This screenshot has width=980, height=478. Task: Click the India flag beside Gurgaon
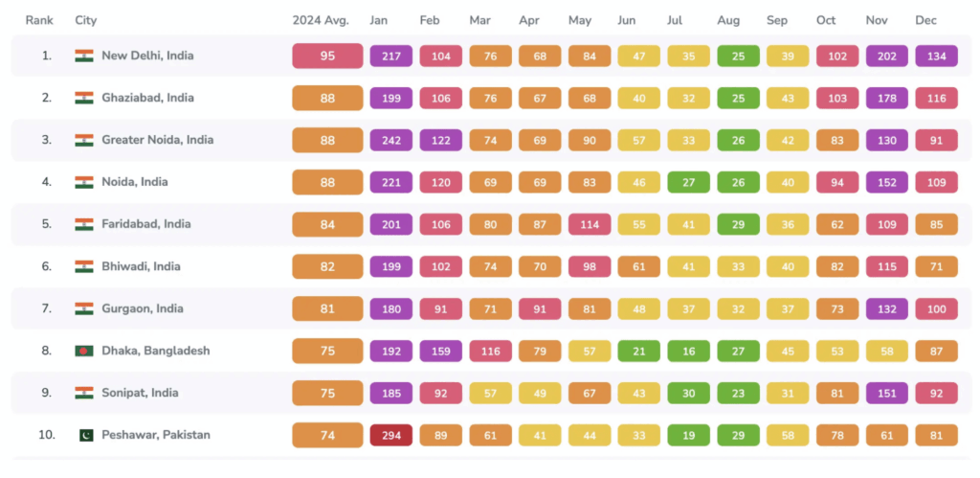point(84,308)
